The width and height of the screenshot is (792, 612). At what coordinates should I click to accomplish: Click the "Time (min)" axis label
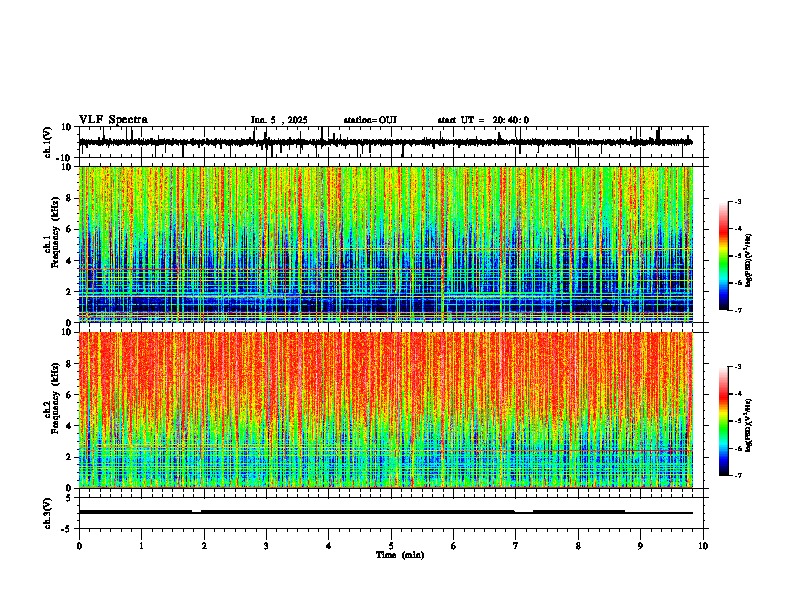(400, 555)
